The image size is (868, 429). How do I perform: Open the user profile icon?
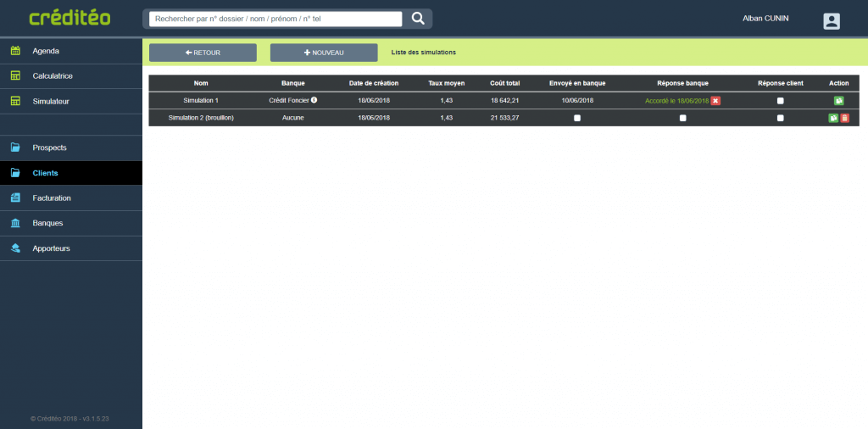click(832, 21)
